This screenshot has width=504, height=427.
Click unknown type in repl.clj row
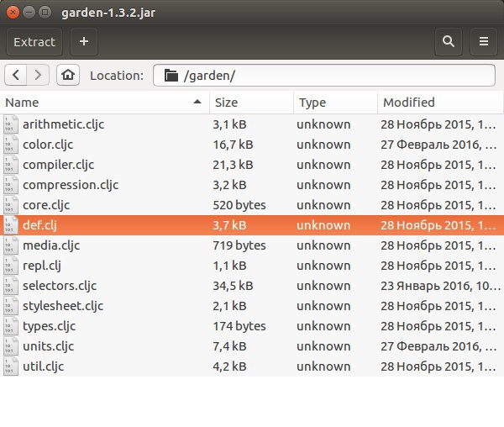click(323, 266)
